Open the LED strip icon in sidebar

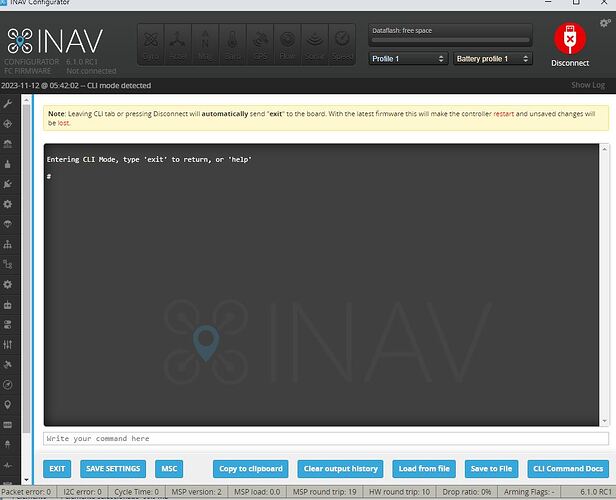pyautogui.click(x=7, y=445)
